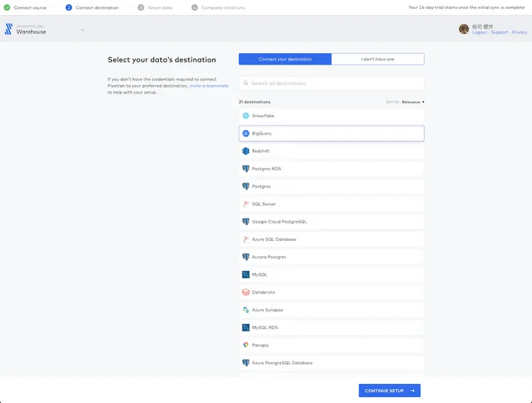Image resolution: width=532 pixels, height=403 pixels.
Task: Click the search magnifier icon
Action: [x=245, y=83]
